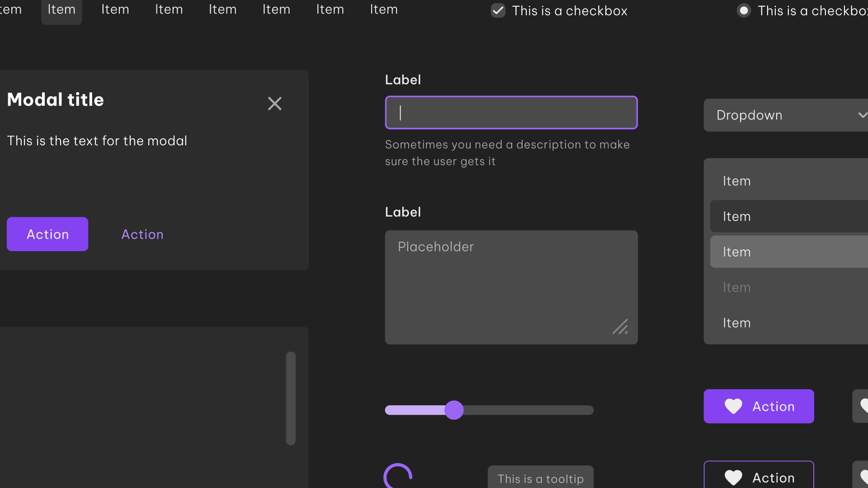Screen dimensions: 868x488
Task: Click the chevron arrow on Dropdown
Action: (x=862, y=115)
